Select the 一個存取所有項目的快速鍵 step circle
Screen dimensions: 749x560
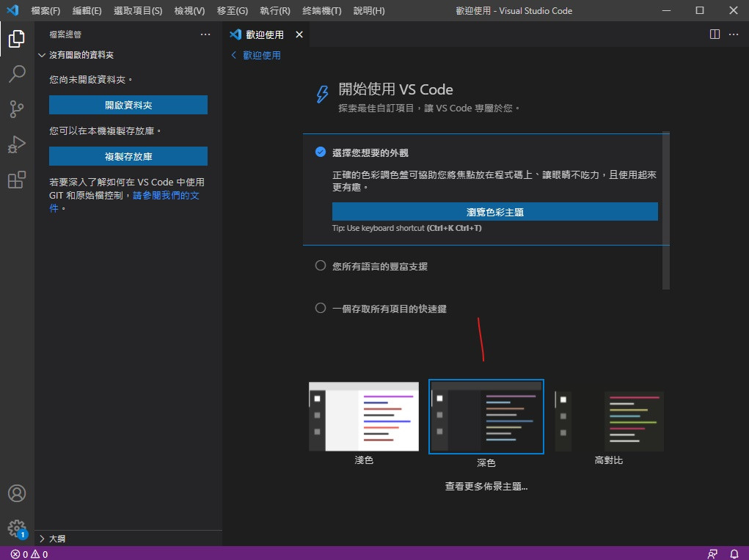point(321,308)
